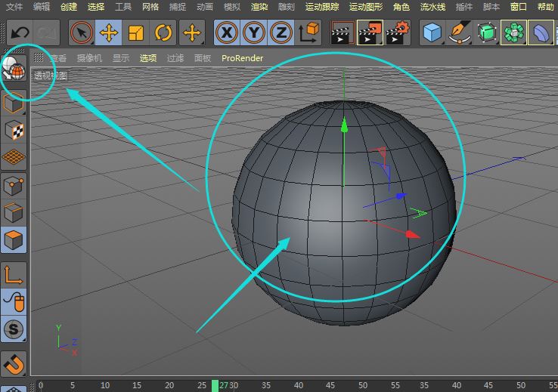Click the Make Editable icon
The width and height of the screenshot is (558, 392).
[x=14, y=69]
